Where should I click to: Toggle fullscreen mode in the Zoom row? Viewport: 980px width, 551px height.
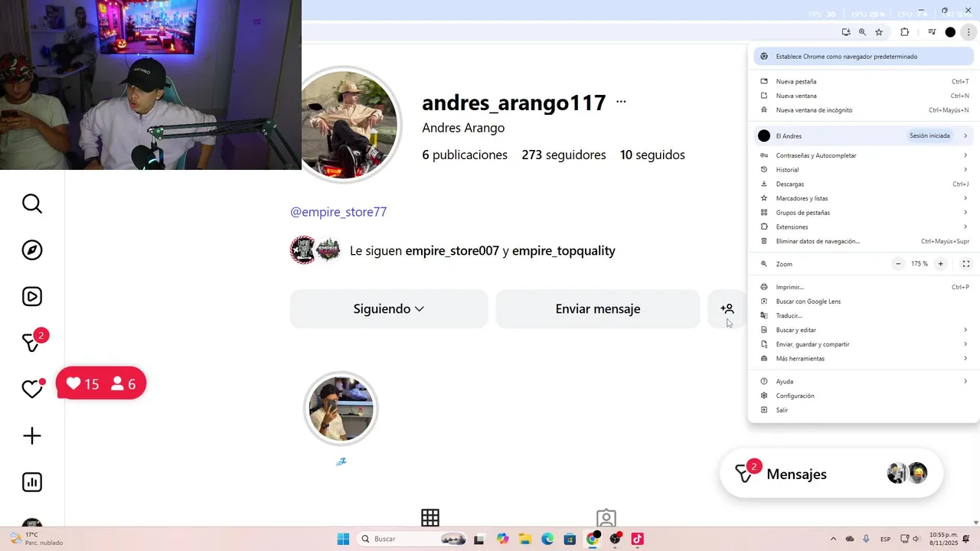[966, 264]
